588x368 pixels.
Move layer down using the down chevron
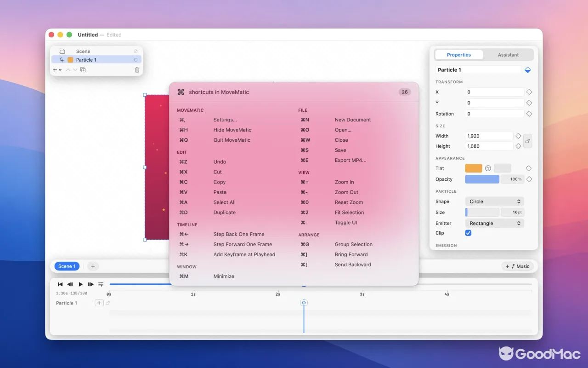(x=75, y=70)
